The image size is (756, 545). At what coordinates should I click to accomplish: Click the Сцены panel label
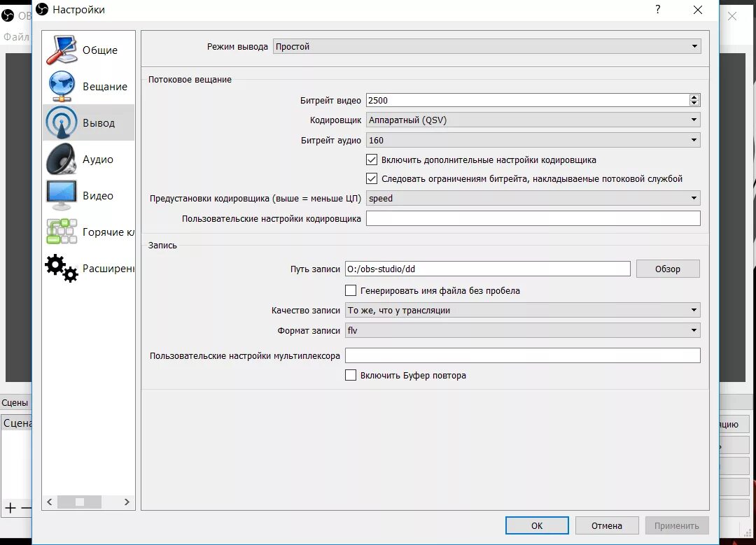[x=15, y=403]
